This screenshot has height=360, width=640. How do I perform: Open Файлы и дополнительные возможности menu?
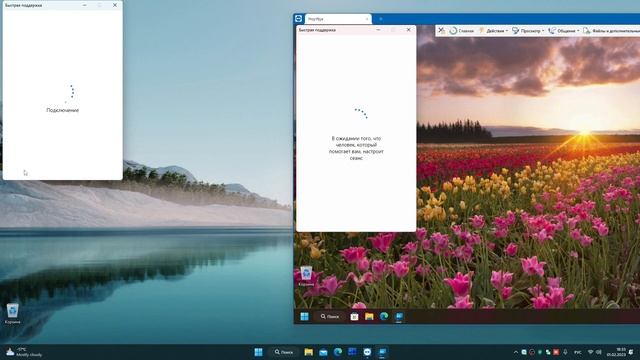click(611, 31)
